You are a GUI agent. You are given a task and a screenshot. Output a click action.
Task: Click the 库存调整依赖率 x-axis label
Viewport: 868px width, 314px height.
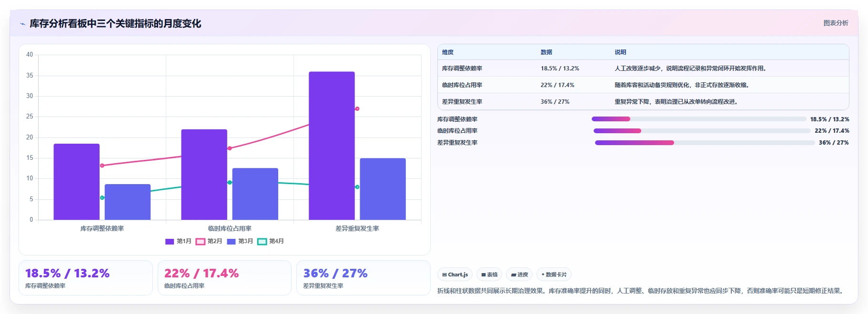[x=102, y=229]
